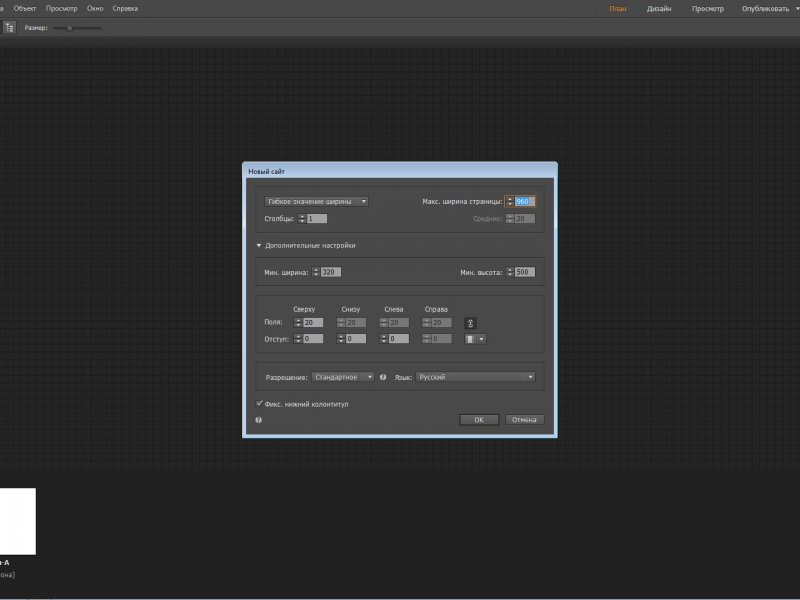Click the help icon at dialog bottom-left
Image resolution: width=800 pixels, height=600 pixels.
pos(259,420)
